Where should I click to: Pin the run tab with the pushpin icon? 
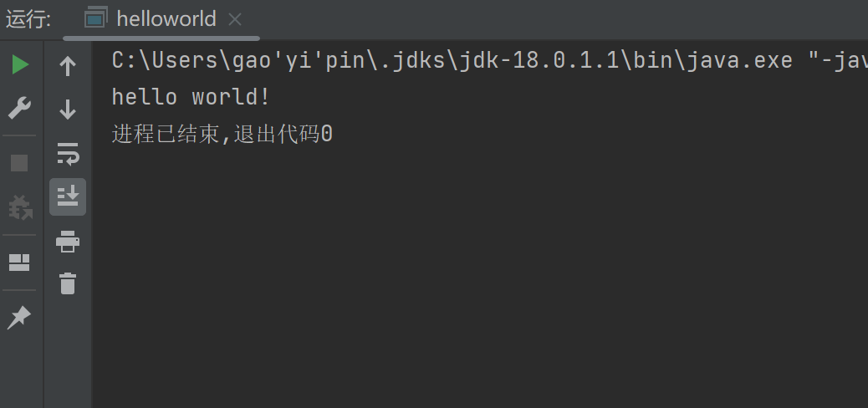pos(19,317)
